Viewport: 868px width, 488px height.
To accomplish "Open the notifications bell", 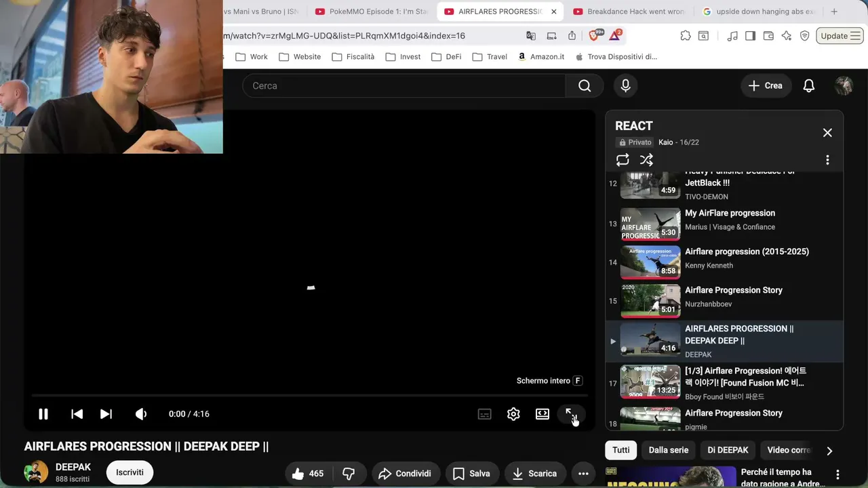I will pos(809,85).
